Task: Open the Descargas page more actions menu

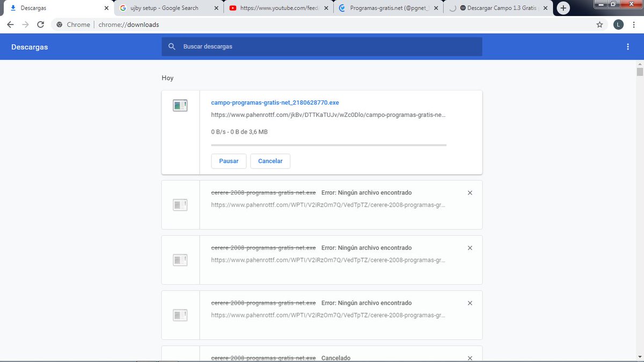Action: [628, 47]
